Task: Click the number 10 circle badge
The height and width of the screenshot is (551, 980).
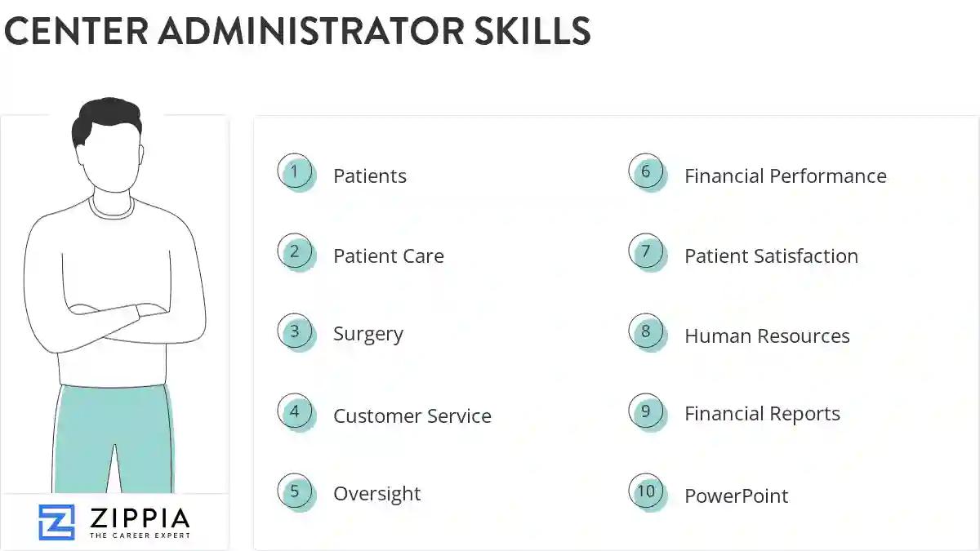Action: 647,492
